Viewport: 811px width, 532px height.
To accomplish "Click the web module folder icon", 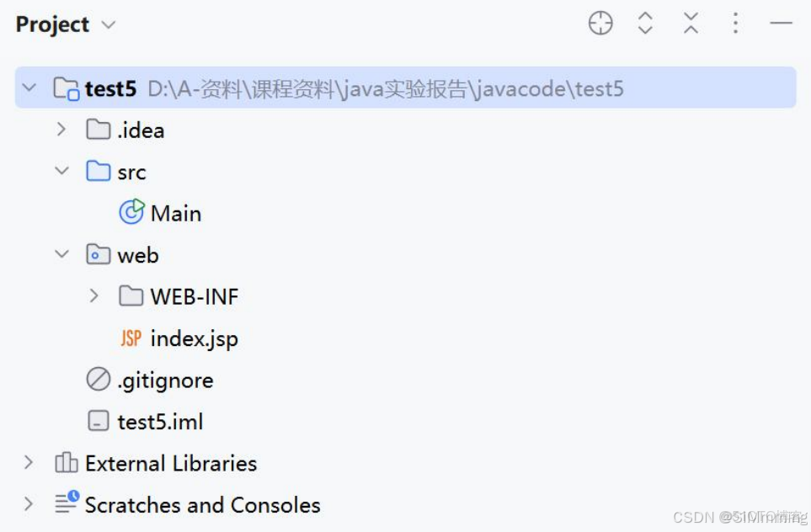I will 100,254.
